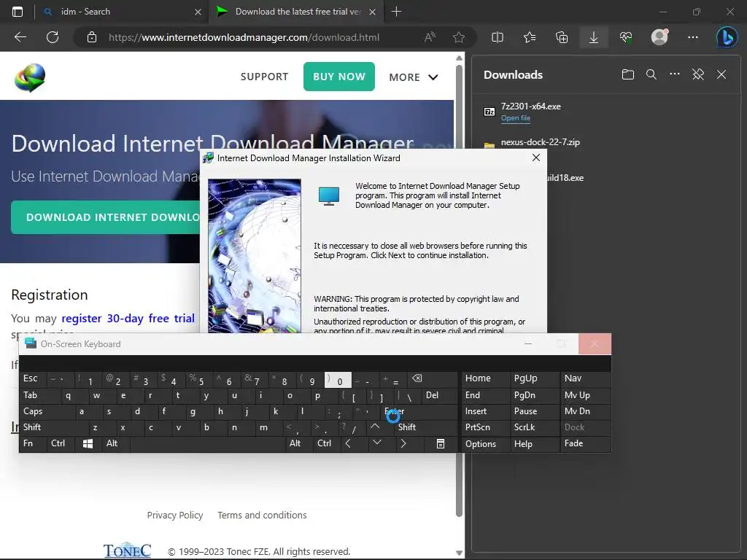
Task: Open the Bing chat sidebar icon
Action: point(727,37)
